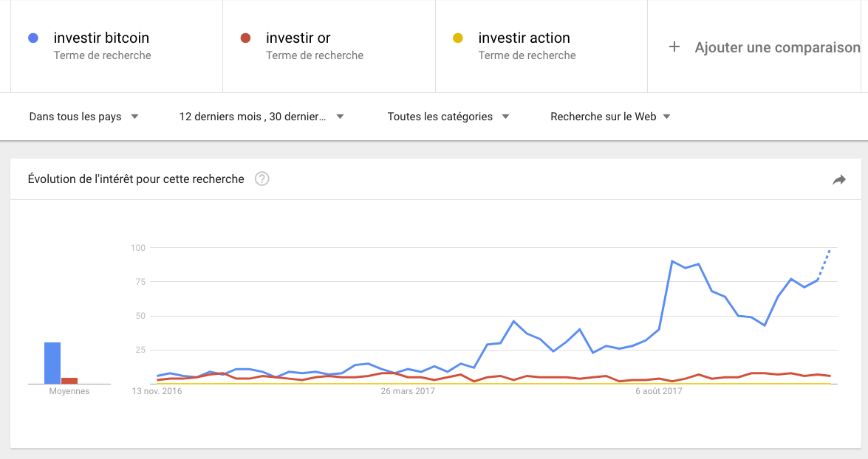Select the investir or search term
868x459 pixels.
[298, 38]
